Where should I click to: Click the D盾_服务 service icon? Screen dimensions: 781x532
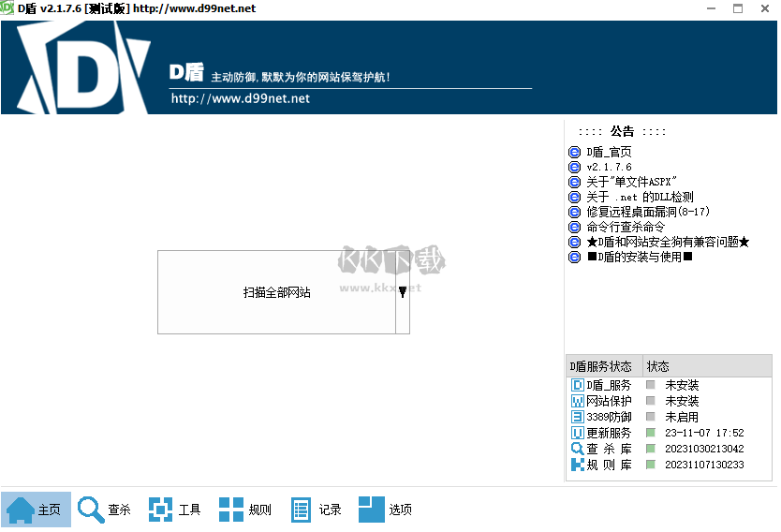pos(578,385)
